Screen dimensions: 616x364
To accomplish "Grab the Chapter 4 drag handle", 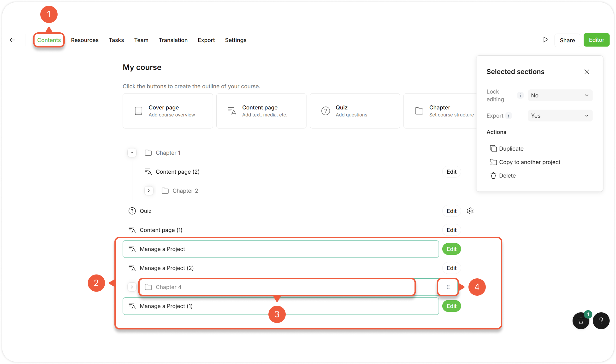I will 448,287.
